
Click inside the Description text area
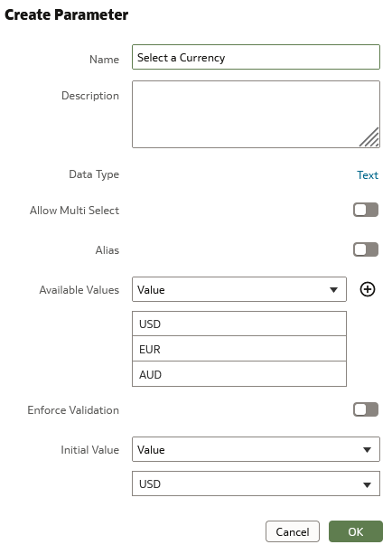[256, 114]
